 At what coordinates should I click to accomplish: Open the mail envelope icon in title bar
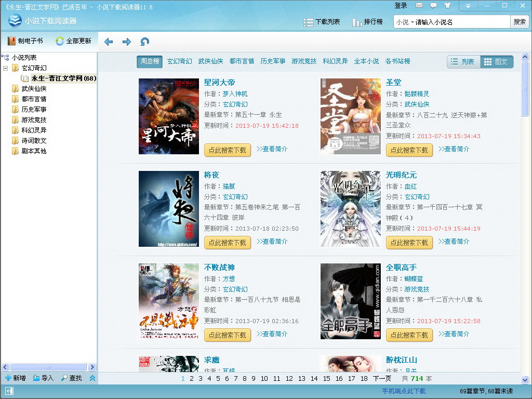pyautogui.click(x=419, y=6)
